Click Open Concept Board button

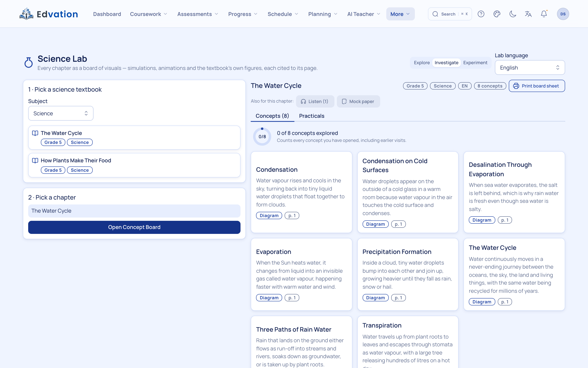tap(134, 227)
